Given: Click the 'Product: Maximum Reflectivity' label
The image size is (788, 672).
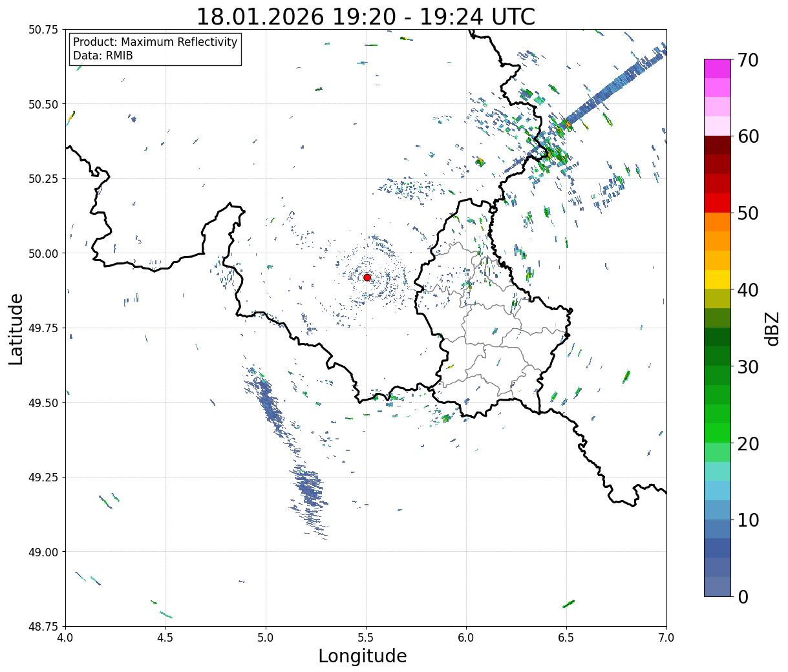Looking at the screenshot, I should 155,42.
